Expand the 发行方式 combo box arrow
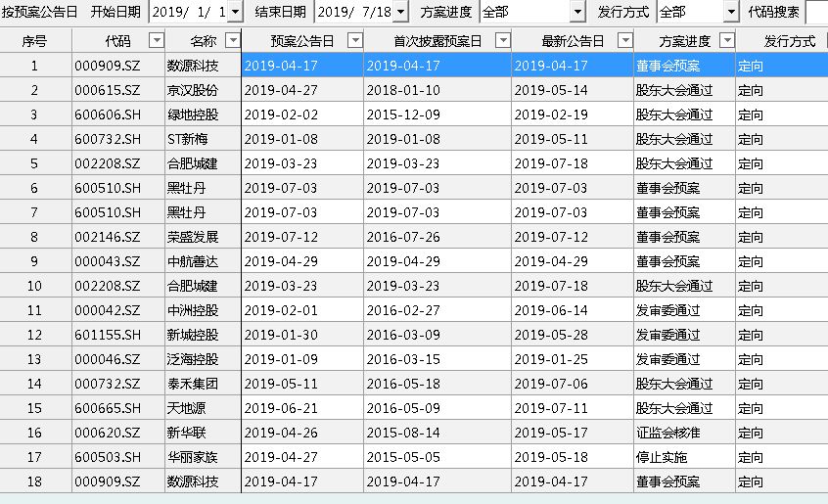 (731, 12)
